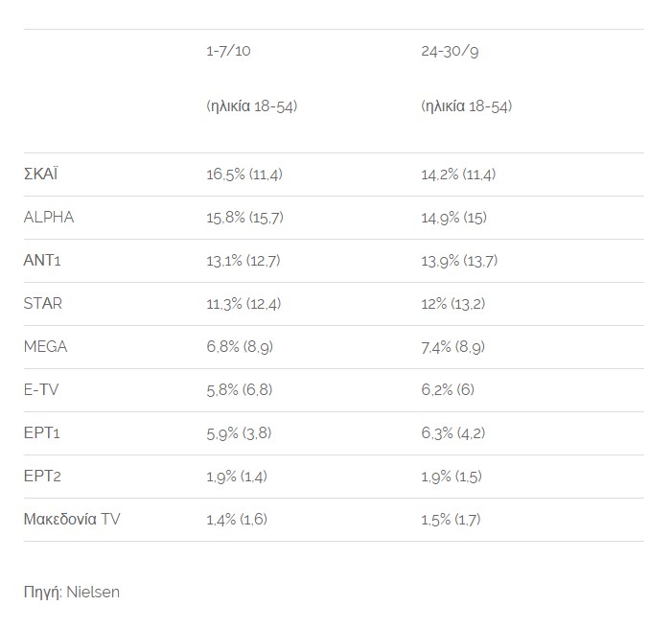Select the STAR channel label
Screen dimensions: 672x629
[43, 304]
